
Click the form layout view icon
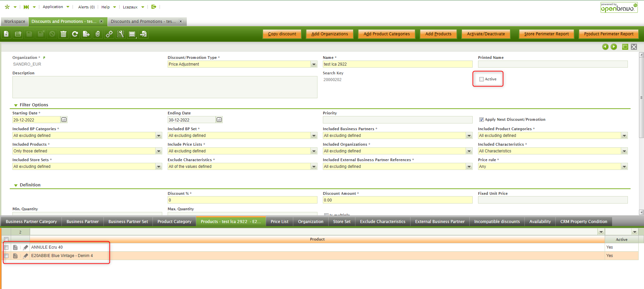(x=132, y=34)
